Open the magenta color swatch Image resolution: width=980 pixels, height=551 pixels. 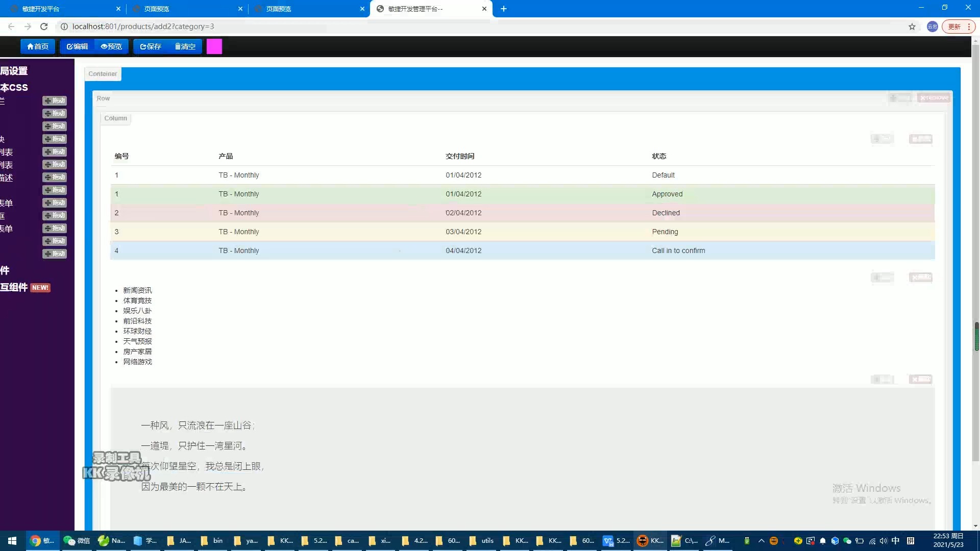214,46
